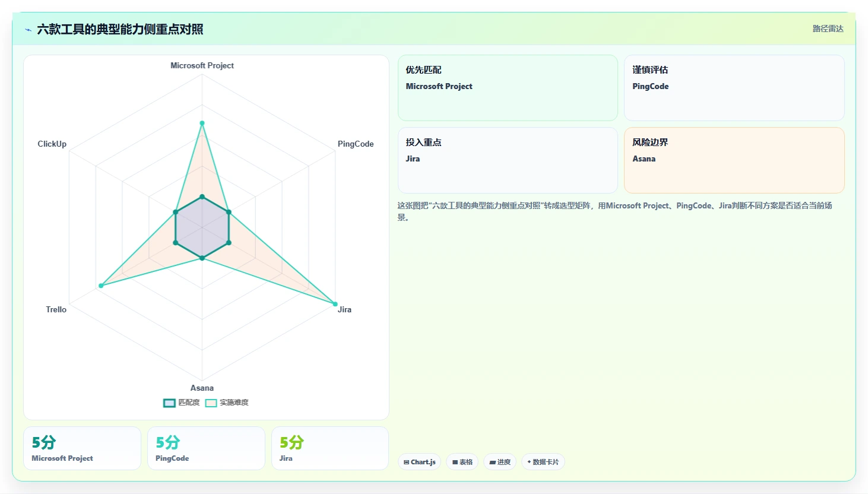Click the Trello radar axis label
The height and width of the screenshot is (494, 868).
[x=56, y=309]
